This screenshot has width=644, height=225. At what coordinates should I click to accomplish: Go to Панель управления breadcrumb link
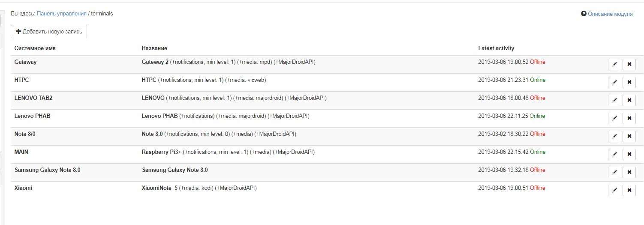point(62,14)
